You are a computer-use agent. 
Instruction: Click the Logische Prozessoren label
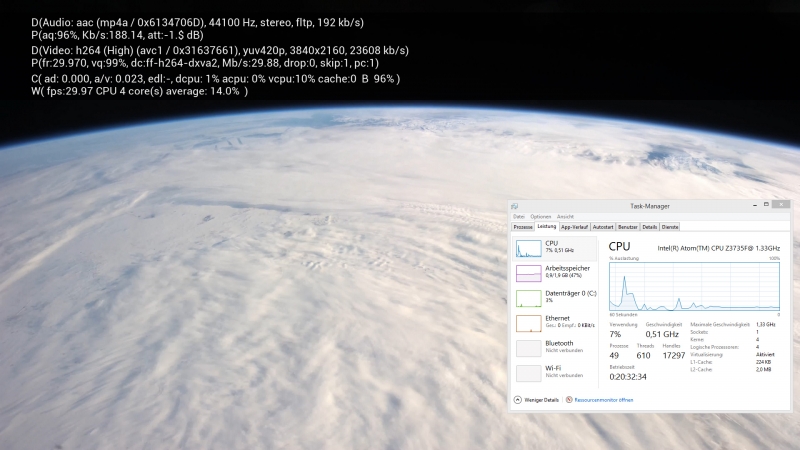pyautogui.click(x=714, y=347)
